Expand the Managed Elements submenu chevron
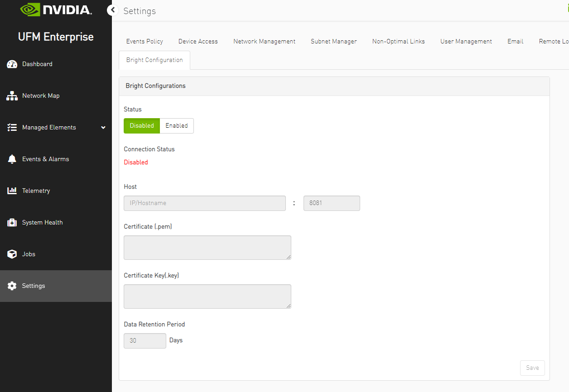This screenshot has height=392, width=569. click(103, 128)
